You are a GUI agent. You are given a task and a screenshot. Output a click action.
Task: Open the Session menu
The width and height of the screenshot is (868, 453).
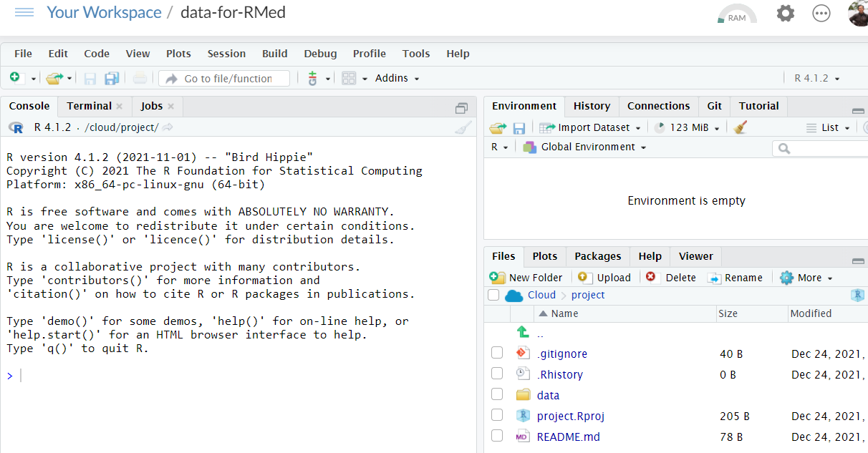[x=226, y=54]
